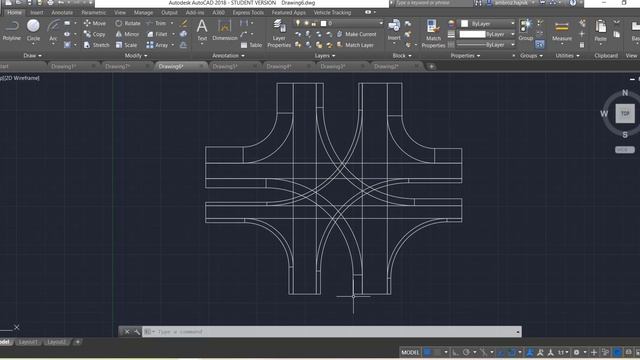Open lineweight ByLayer dropdown
Image resolution: width=640 pixels, height=360 pixels.
coord(512,34)
